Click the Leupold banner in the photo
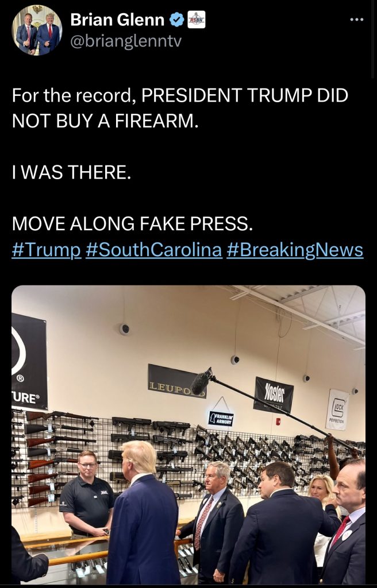 [x=177, y=381]
